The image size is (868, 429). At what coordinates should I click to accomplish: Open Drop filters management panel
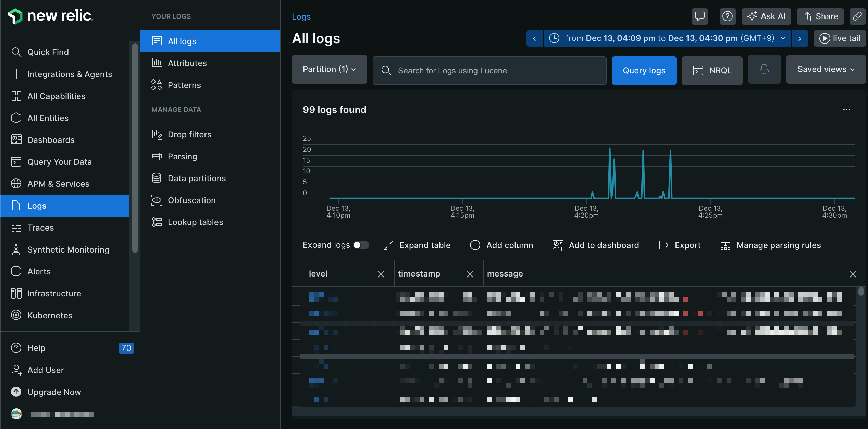click(189, 134)
